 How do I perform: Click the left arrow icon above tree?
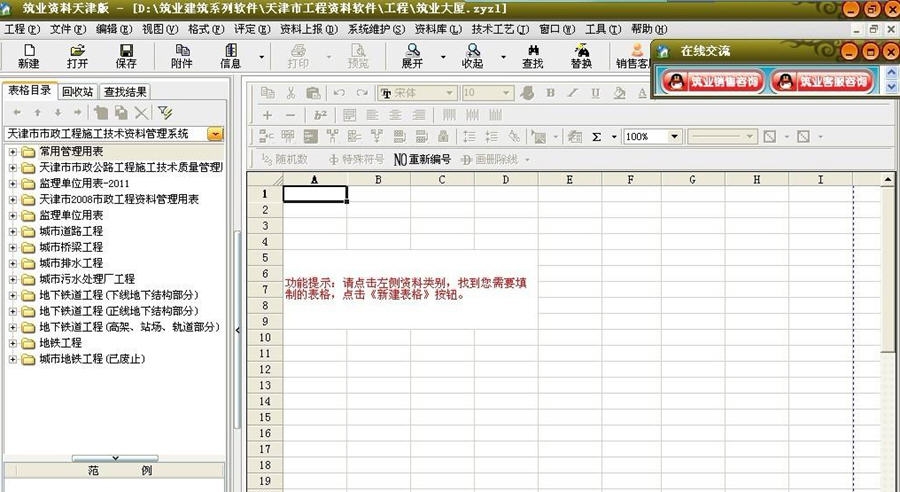17,113
